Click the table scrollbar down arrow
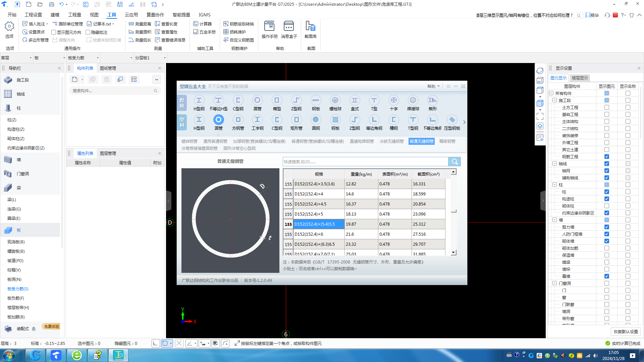 pyautogui.click(x=453, y=252)
